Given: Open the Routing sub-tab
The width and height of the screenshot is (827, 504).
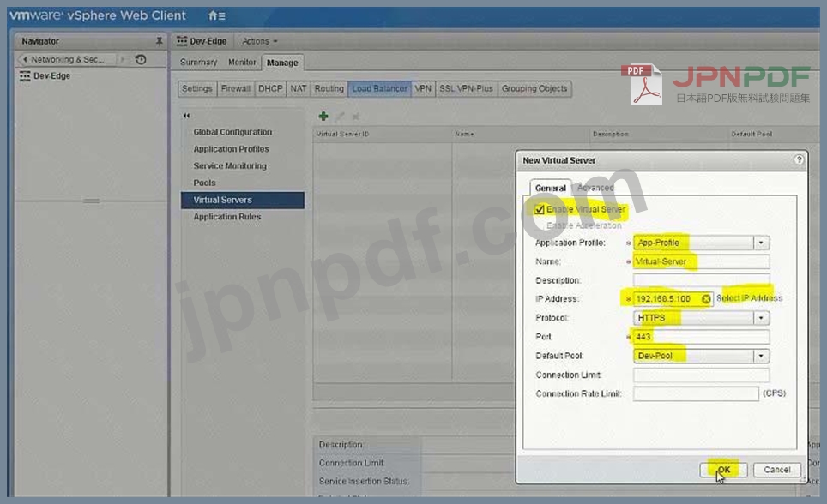Looking at the screenshot, I should coord(329,88).
